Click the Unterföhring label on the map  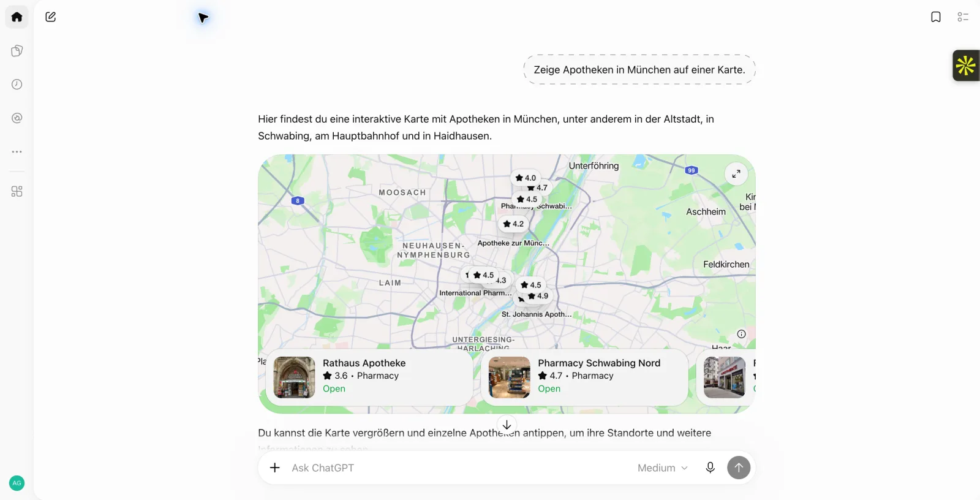click(594, 165)
